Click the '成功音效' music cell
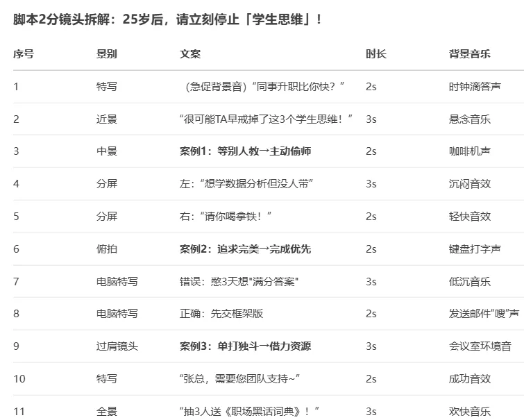Viewport: 524px width, 420px height. pyautogui.click(x=470, y=378)
